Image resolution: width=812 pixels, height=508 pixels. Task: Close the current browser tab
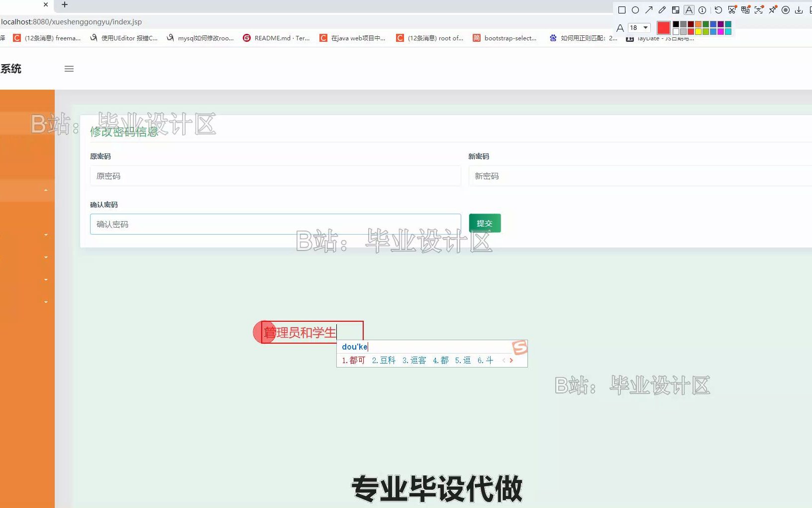pos(46,4)
